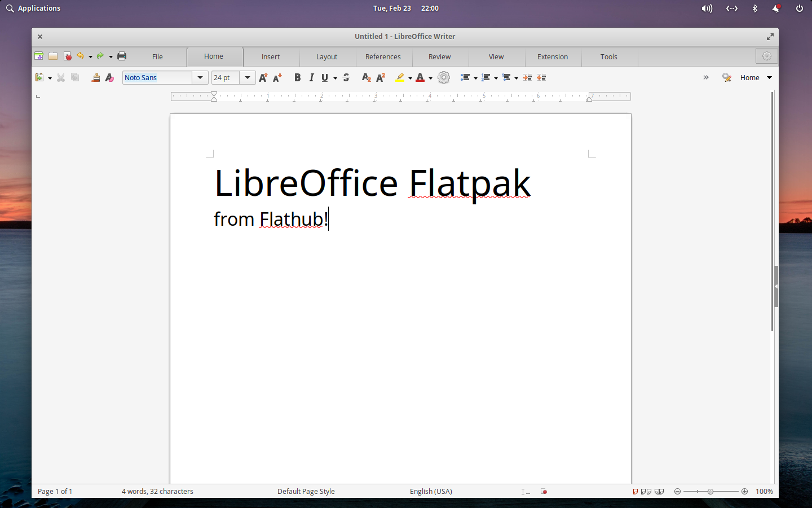Apply Italic formatting
Screen dimensions: 812x508
tap(311, 77)
